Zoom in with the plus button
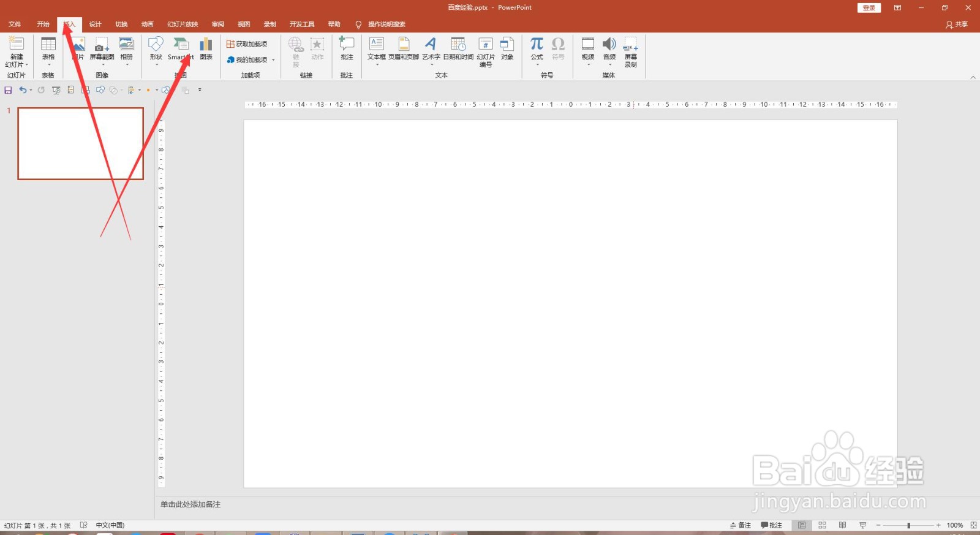 [x=938, y=525]
